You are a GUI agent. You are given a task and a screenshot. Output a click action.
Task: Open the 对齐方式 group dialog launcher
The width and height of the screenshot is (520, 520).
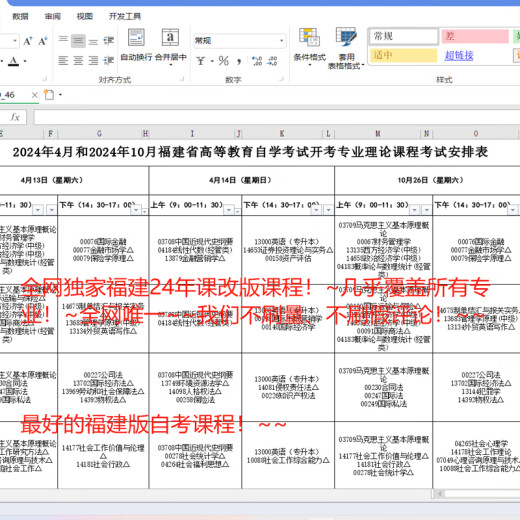182,79
